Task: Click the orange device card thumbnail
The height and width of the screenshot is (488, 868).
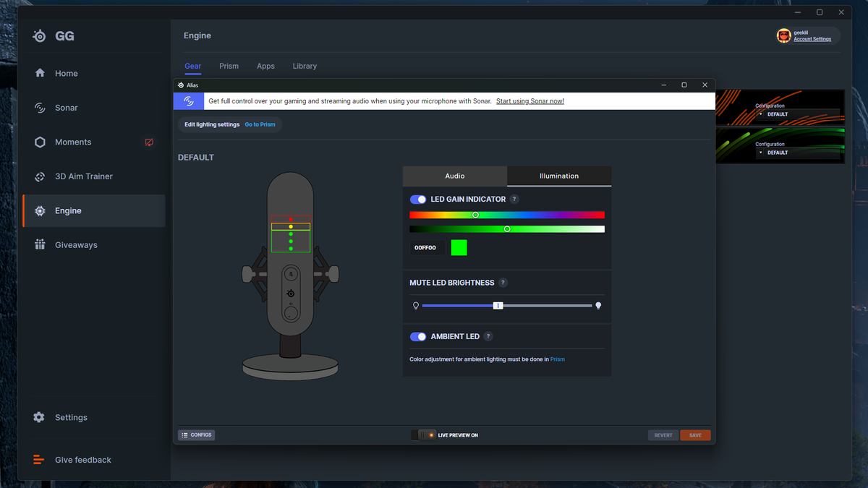Action: (x=780, y=108)
